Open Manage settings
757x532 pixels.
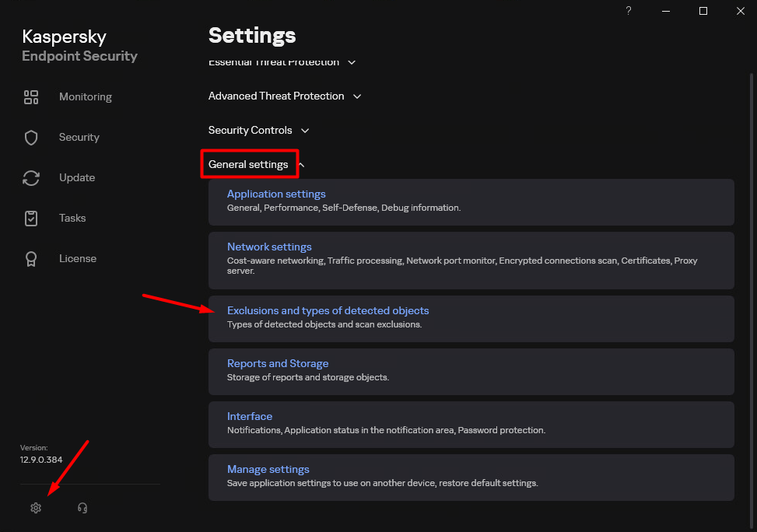click(268, 469)
